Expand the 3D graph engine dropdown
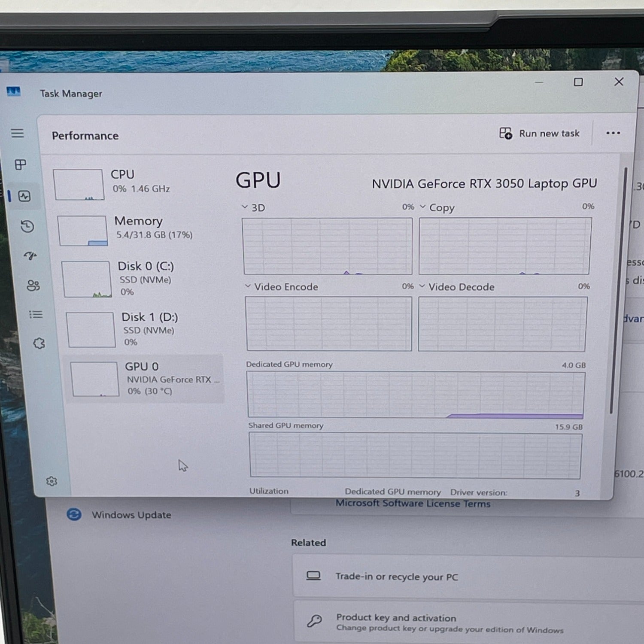The height and width of the screenshot is (644, 644). point(245,207)
